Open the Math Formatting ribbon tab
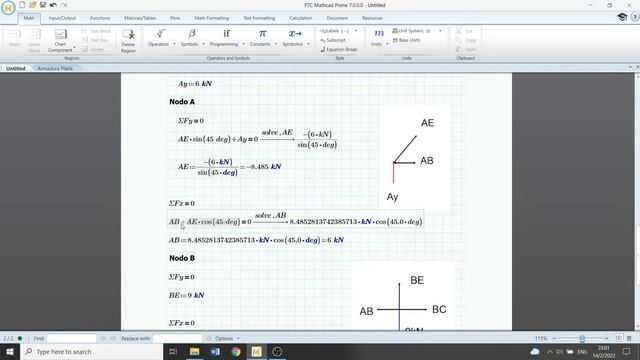This screenshot has width=640, height=360. [x=211, y=18]
